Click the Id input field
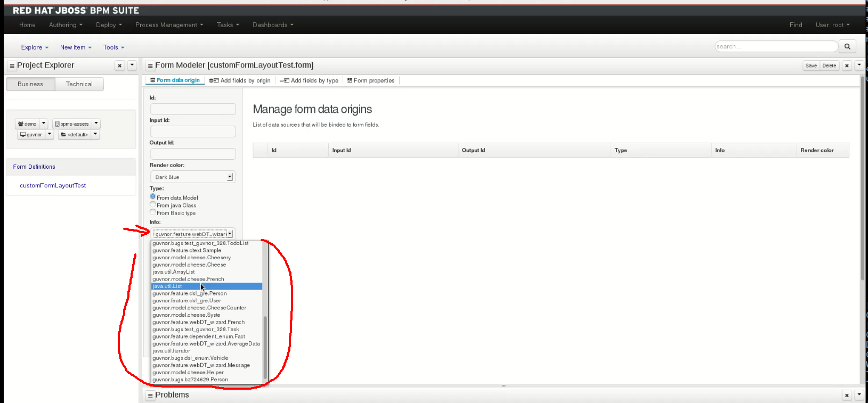The height and width of the screenshot is (403, 868). point(193,109)
